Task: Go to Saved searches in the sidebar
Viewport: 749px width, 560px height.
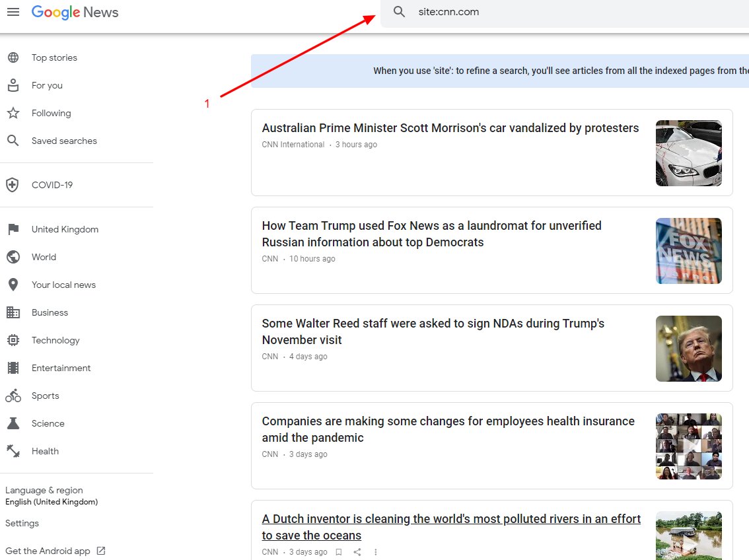Action: (64, 141)
